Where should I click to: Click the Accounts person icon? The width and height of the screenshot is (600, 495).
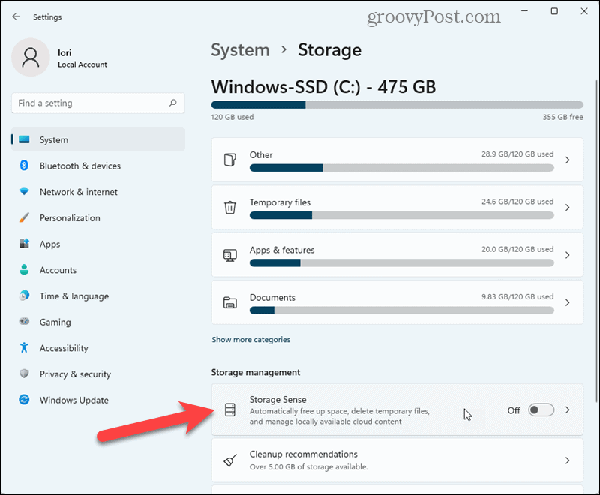[x=24, y=269]
